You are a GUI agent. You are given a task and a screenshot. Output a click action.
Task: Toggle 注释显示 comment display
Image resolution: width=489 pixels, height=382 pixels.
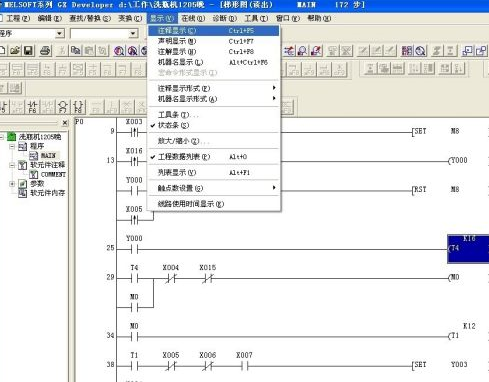click(213, 31)
